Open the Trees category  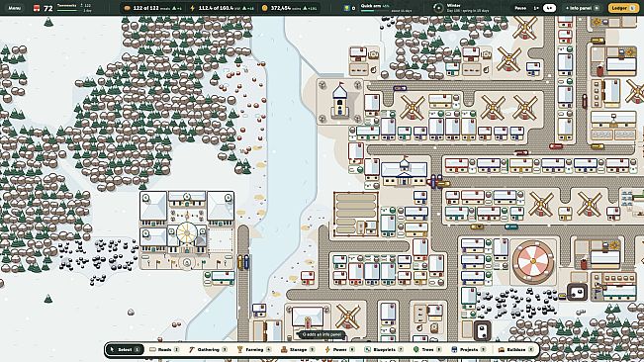click(427, 349)
